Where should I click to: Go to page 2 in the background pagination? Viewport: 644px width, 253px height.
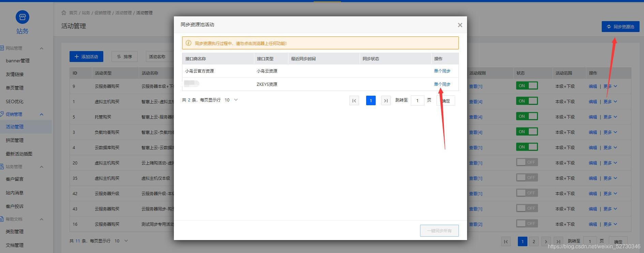tap(534, 242)
